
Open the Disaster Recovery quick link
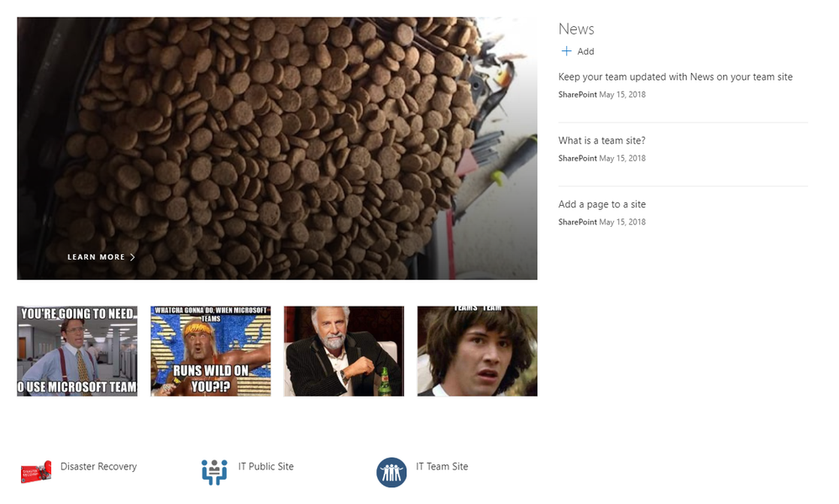[98, 466]
